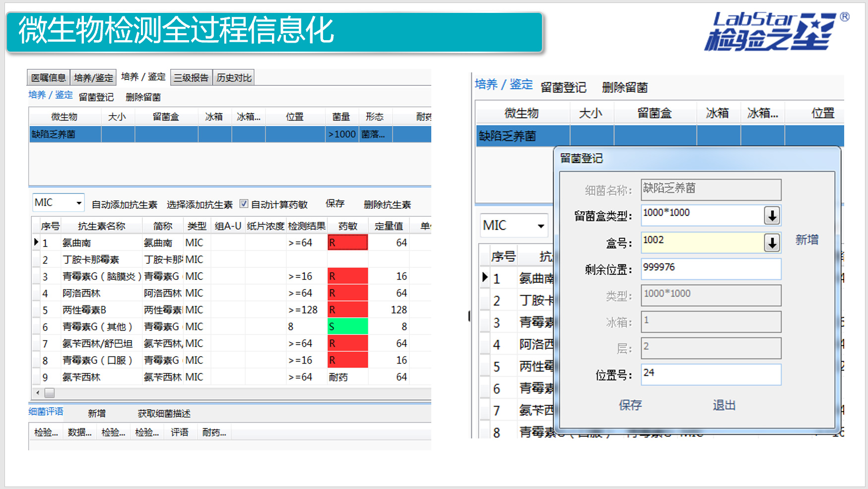This screenshot has width=868, height=489.
Task: Click the 药敏 column header
Action: point(348,226)
